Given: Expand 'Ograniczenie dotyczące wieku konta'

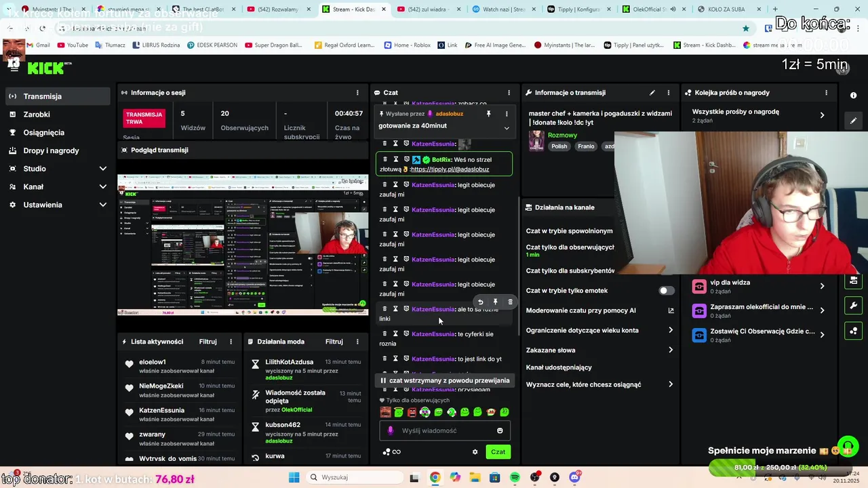Looking at the screenshot, I should 671,330.
